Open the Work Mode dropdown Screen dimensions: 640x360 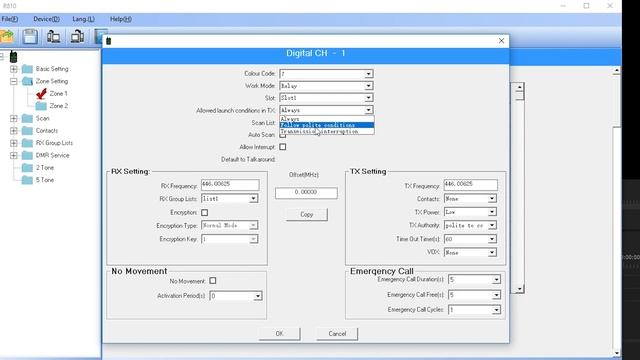pos(368,86)
